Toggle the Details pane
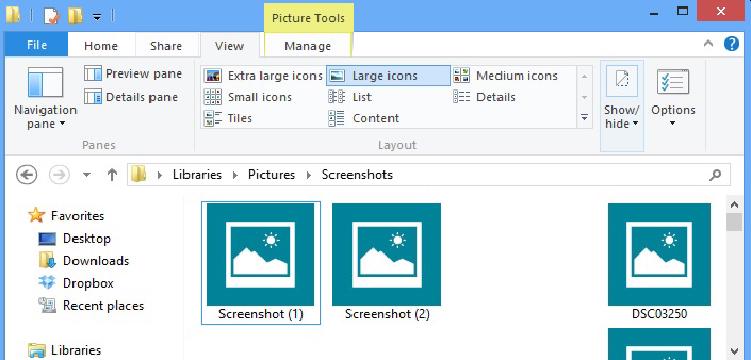Image resolution: width=751 pixels, height=360 pixels. [131, 97]
